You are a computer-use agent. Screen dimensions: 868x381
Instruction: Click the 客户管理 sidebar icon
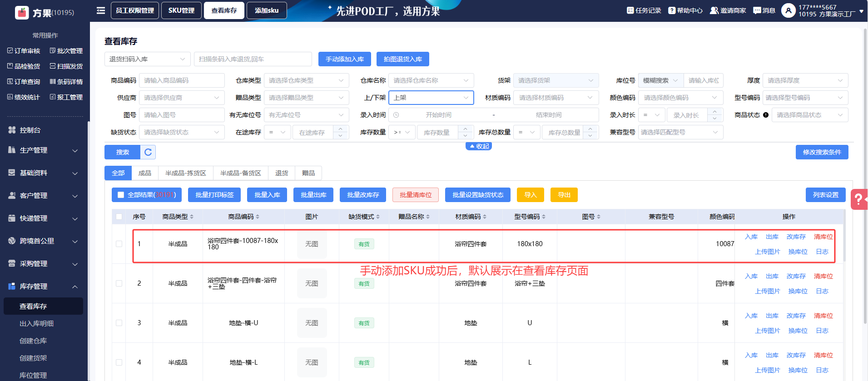tap(12, 195)
